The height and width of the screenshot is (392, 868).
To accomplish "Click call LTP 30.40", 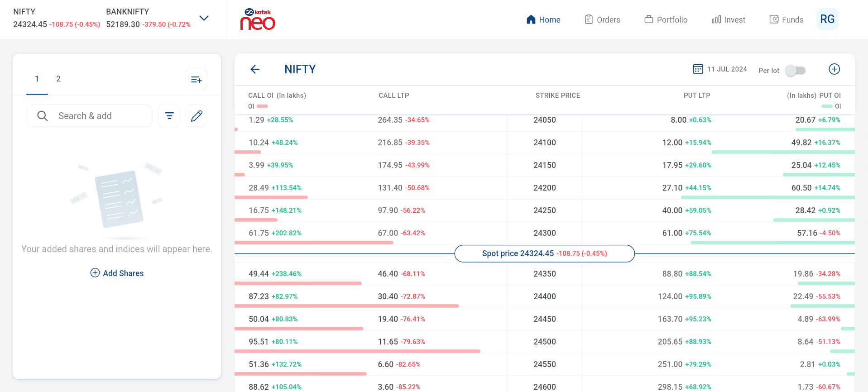I will (x=388, y=296).
